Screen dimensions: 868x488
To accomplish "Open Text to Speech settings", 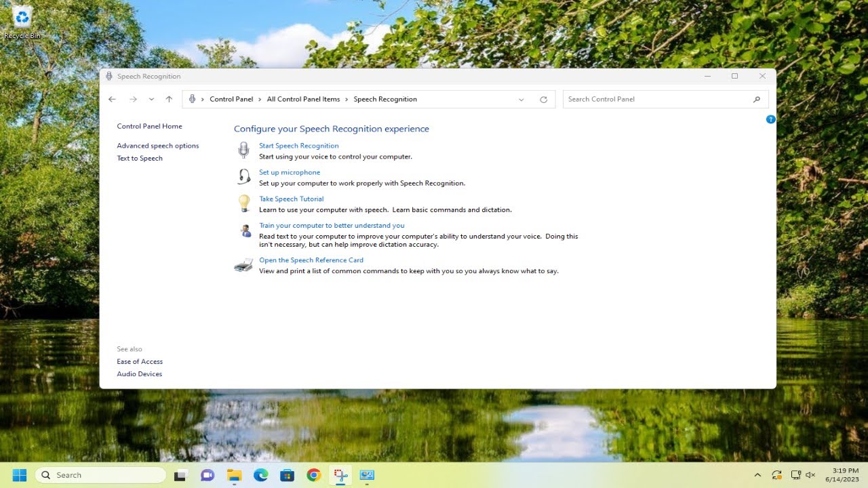I will (140, 159).
